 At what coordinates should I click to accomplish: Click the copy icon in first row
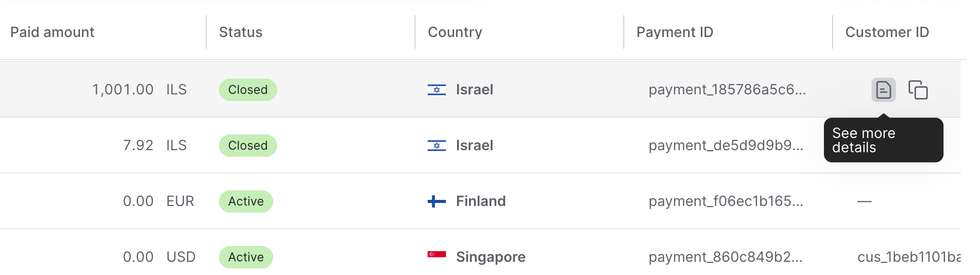pyautogui.click(x=918, y=90)
